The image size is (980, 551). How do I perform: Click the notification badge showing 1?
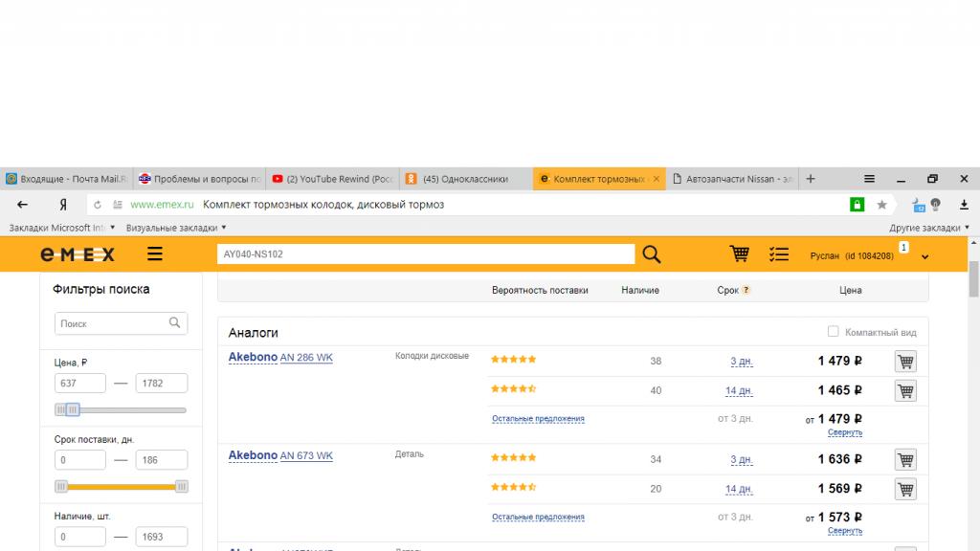pos(903,248)
